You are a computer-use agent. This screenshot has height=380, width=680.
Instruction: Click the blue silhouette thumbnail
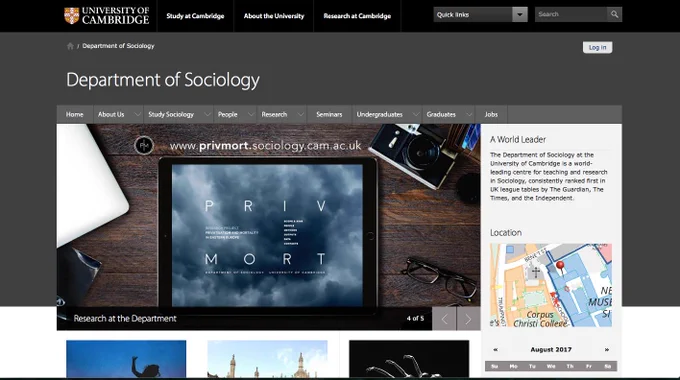126,359
